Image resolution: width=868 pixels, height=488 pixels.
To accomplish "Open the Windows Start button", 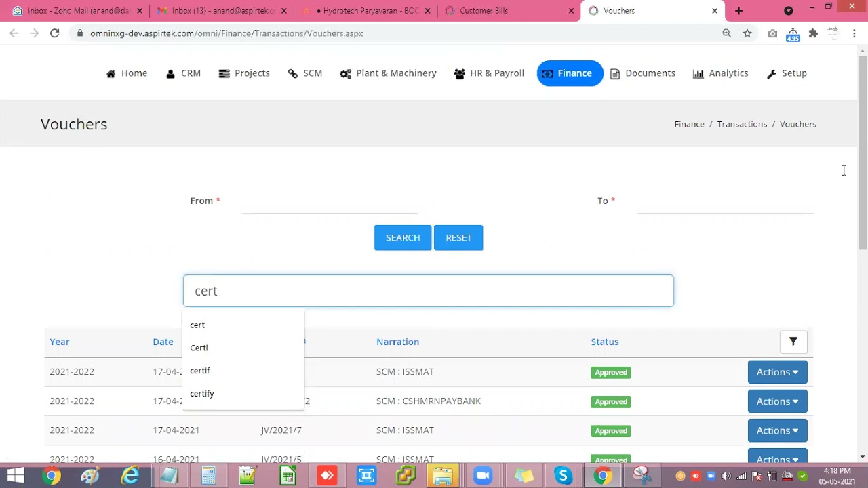I will click(x=15, y=476).
